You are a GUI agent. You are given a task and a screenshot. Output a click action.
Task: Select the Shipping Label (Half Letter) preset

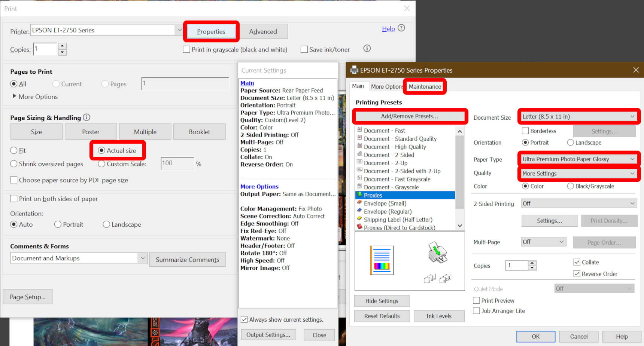[x=398, y=220]
